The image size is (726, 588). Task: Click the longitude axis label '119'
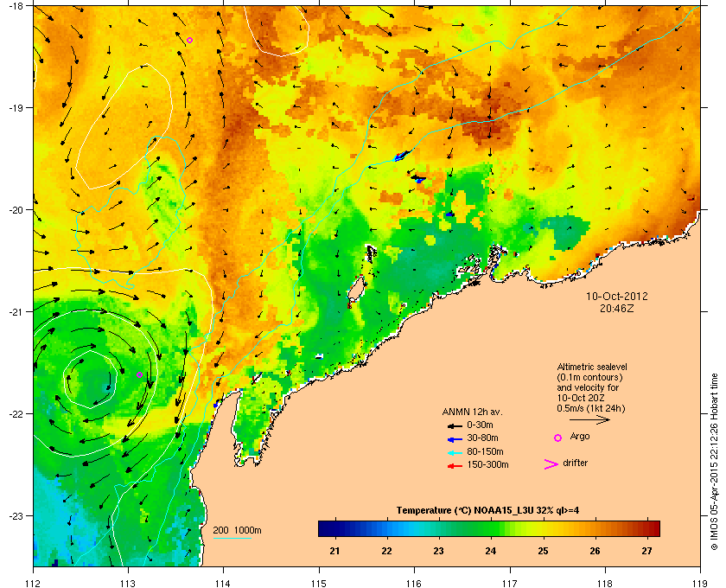700,584
